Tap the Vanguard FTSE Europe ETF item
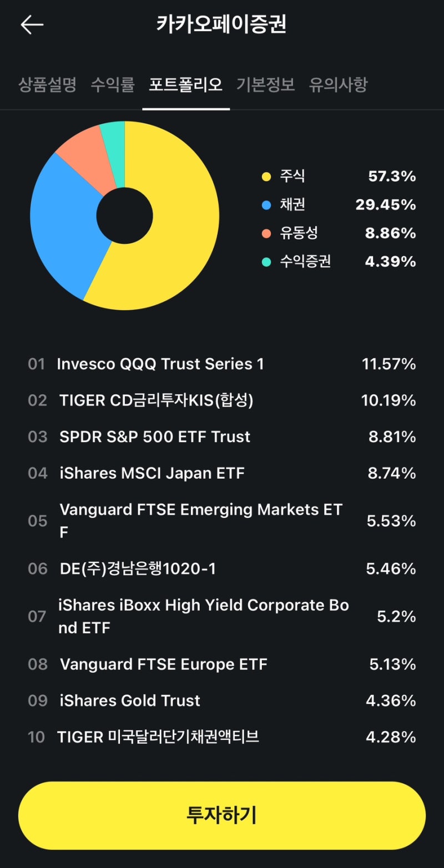The width and height of the screenshot is (444, 868). pyautogui.click(x=222, y=664)
